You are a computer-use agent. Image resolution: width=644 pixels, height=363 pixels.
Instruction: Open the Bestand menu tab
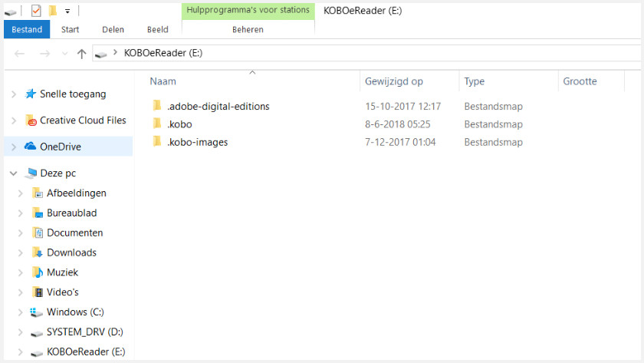click(x=27, y=30)
